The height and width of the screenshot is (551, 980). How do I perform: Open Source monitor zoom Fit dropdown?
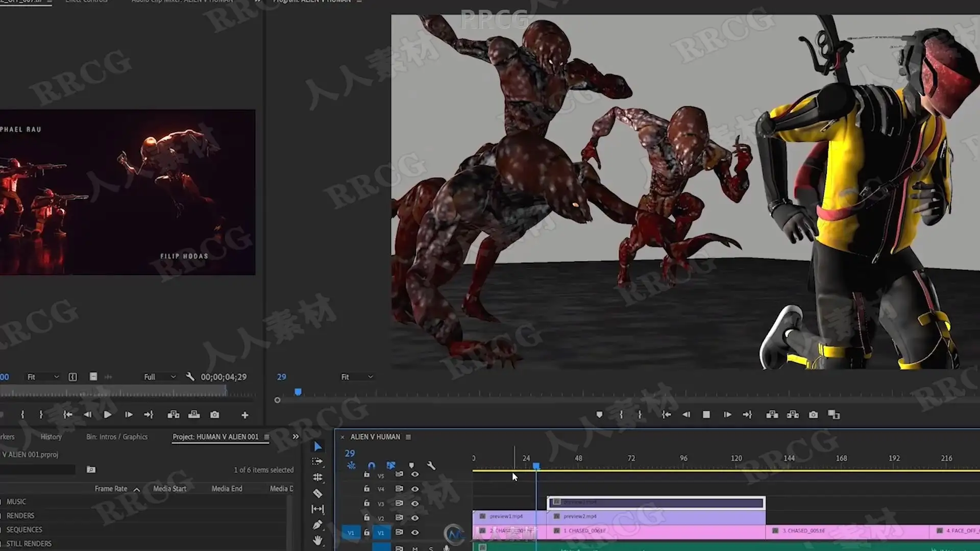point(43,377)
